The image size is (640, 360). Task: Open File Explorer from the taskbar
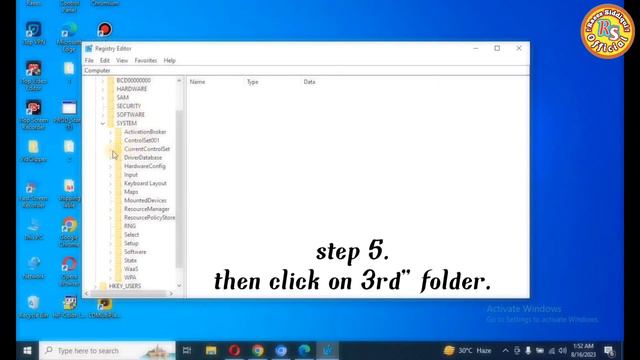pyautogui.click(x=211, y=351)
